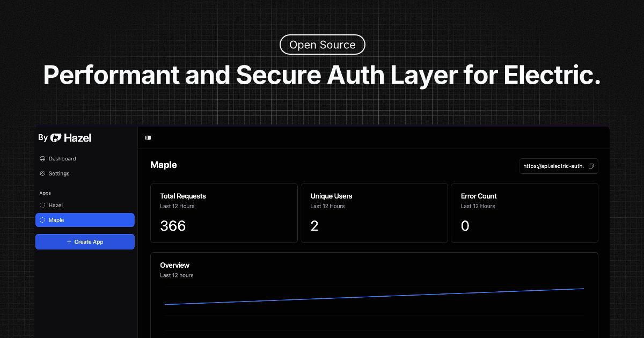Click the Hazel logo icon
The width and height of the screenshot is (644, 338).
pyautogui.click(x=56, y=137)
